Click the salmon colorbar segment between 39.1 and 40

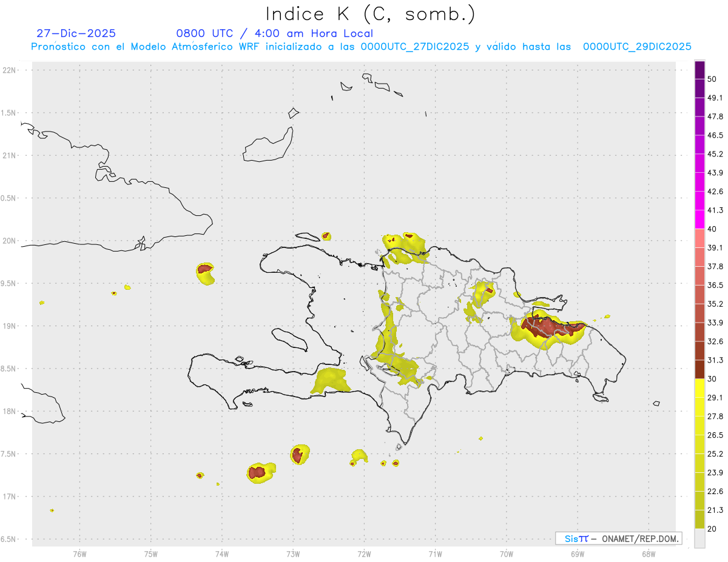click(x=700, y=238)
